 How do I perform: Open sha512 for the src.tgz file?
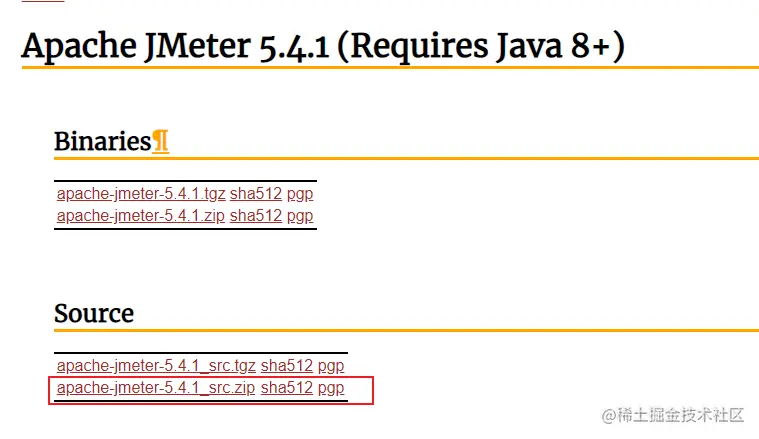(287, 366)
